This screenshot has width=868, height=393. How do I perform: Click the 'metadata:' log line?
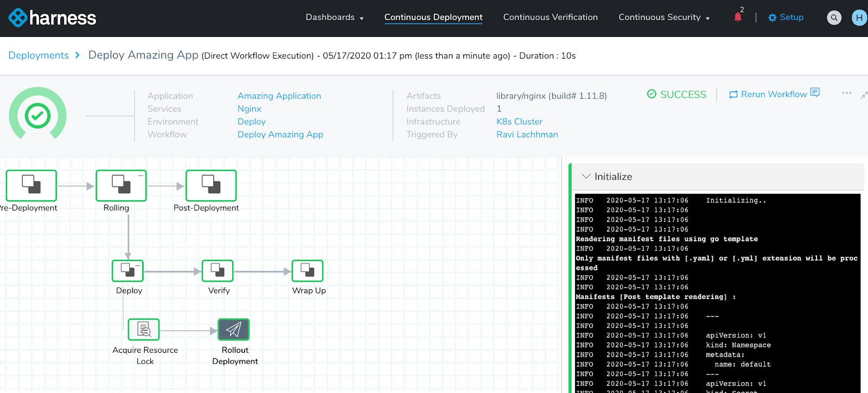725,355
